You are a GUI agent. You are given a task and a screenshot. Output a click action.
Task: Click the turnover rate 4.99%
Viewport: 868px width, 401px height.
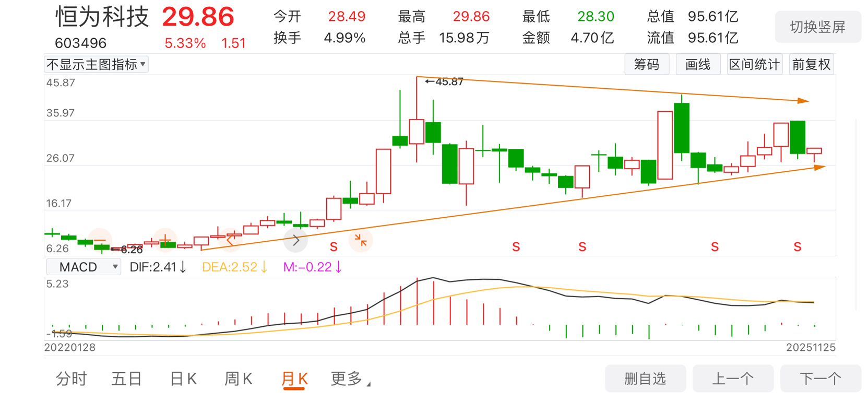[x=344, y=38]
